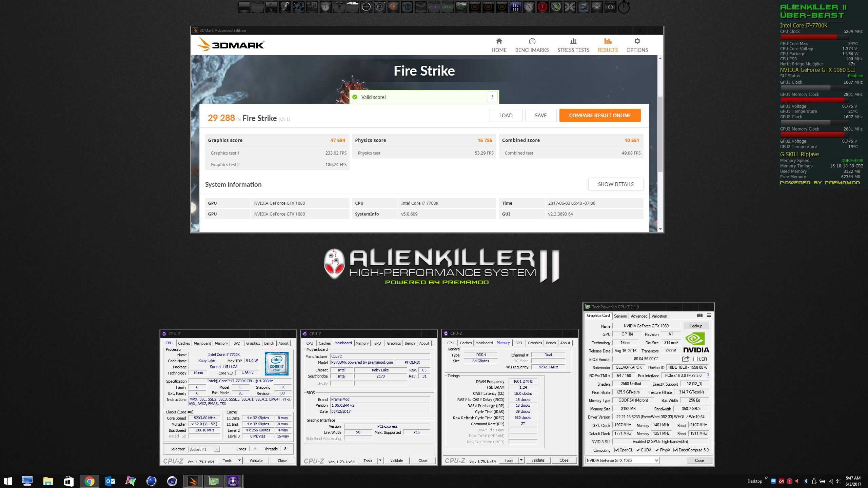
Task: Click the BIOS export share icon
Action: [x=686, y=359]
